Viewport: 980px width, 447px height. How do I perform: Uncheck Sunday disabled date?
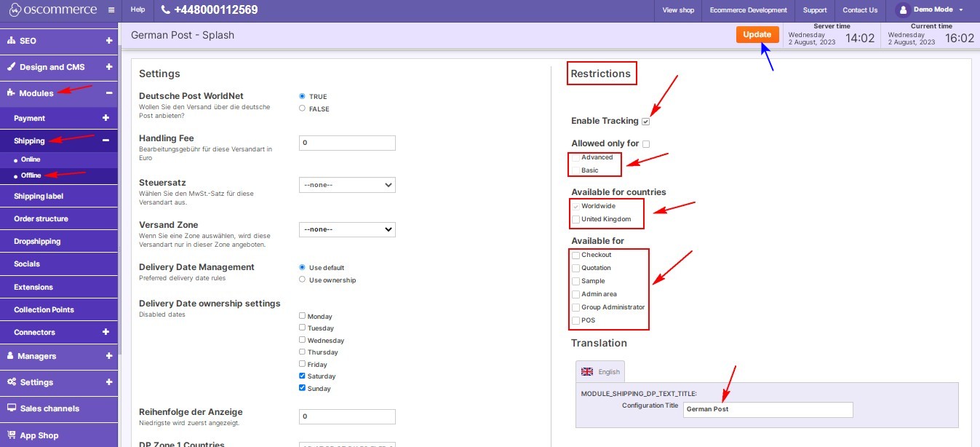303,388
